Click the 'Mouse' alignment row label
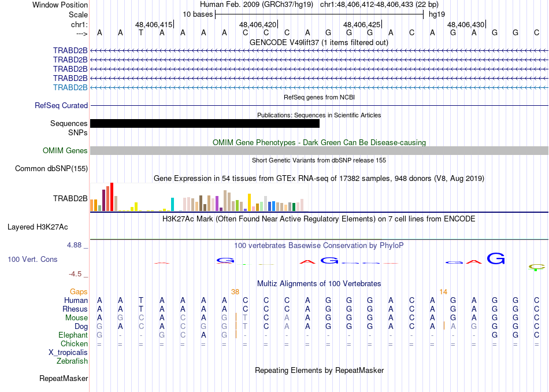549x392 pixels. (76, 318)
